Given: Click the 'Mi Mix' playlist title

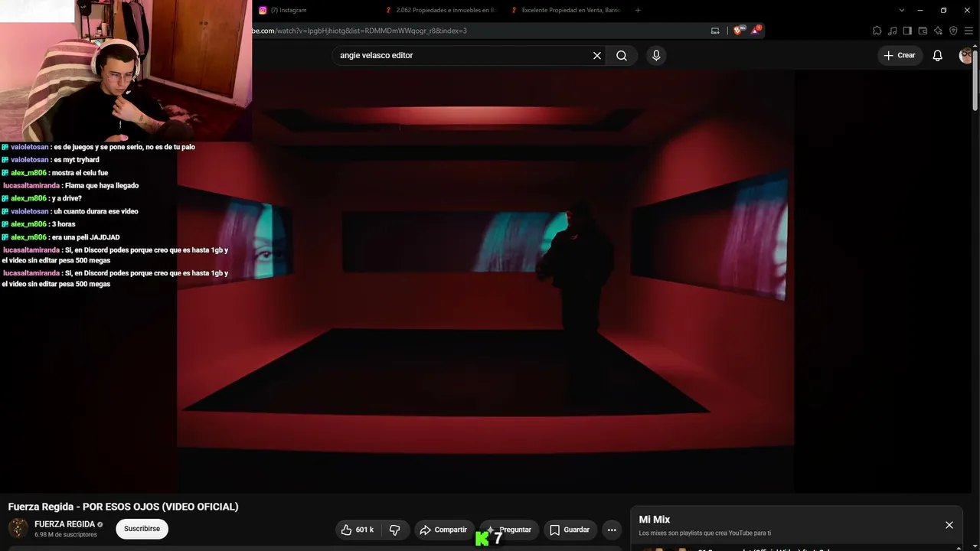Looking at the screenshot, I should coord(655,520).
